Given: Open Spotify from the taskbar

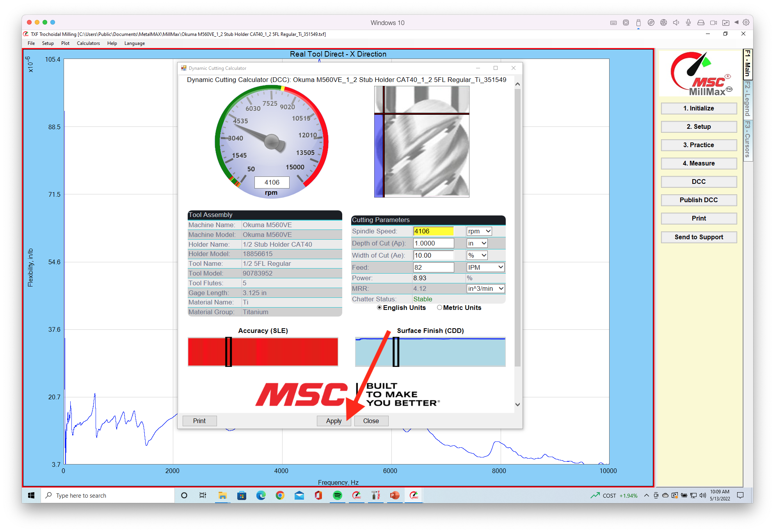Looking at the screenshot, I should click(x=338, y=495).
